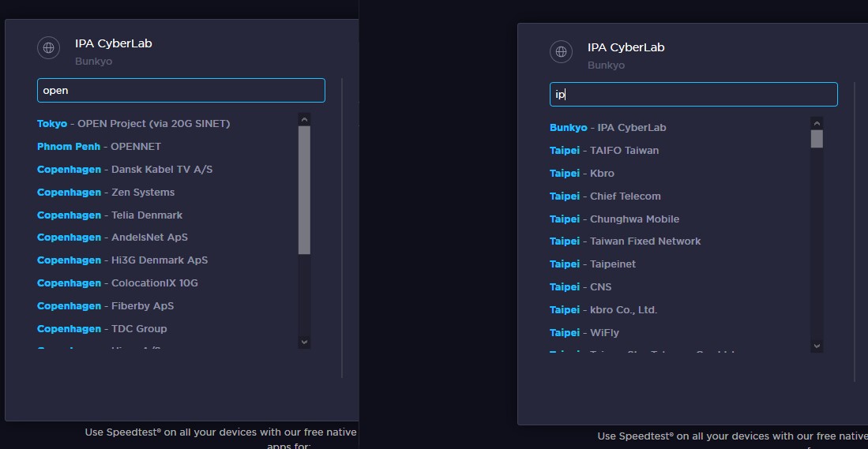
Task: Choose Copenhagen - ColocationIX 10G
Action: pos(118,283)
